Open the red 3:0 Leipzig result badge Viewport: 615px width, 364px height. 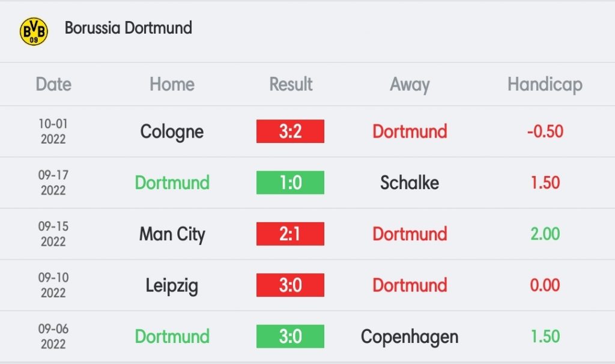coord(290,285)
